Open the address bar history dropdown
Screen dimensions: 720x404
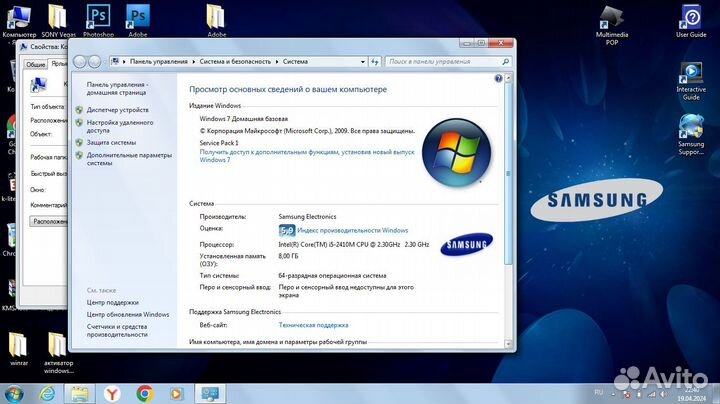tap(363, 62)
